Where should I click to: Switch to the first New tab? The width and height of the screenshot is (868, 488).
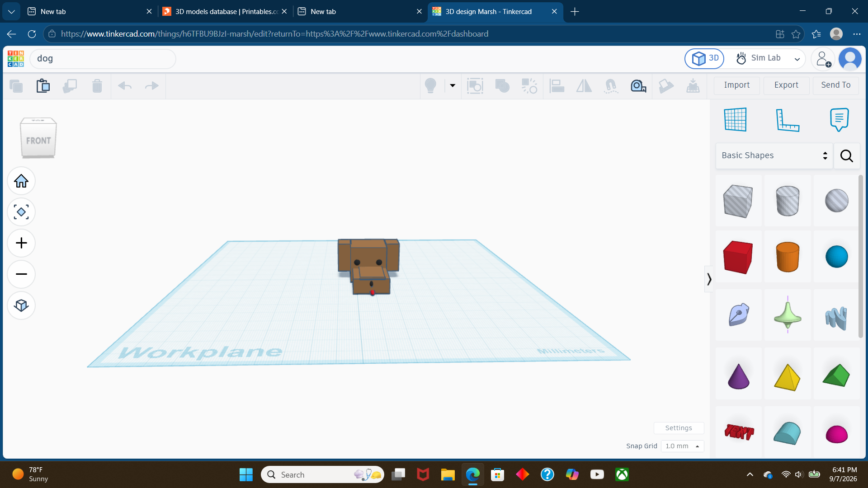90,12
